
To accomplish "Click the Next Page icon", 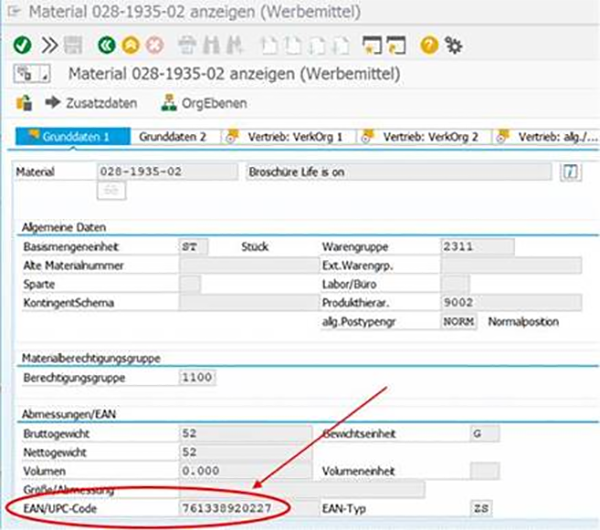I will click(x=317, y=45).
